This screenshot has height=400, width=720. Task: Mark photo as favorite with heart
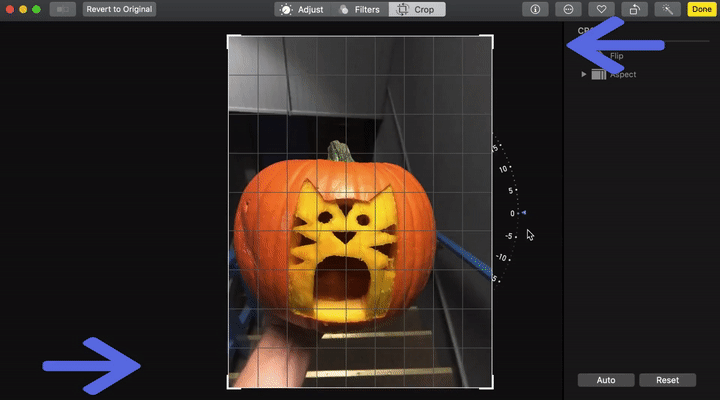coord(601,9)
